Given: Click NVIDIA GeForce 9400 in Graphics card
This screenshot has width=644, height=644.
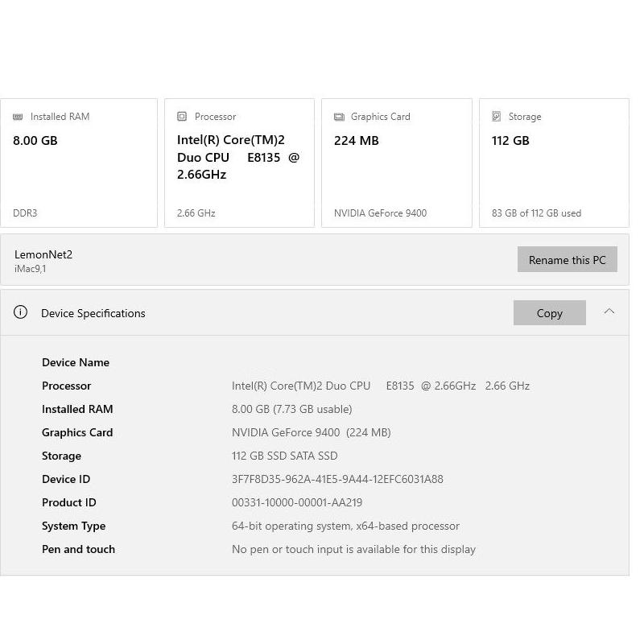Looking at the screenshot, I should click(x=380, y=213).
